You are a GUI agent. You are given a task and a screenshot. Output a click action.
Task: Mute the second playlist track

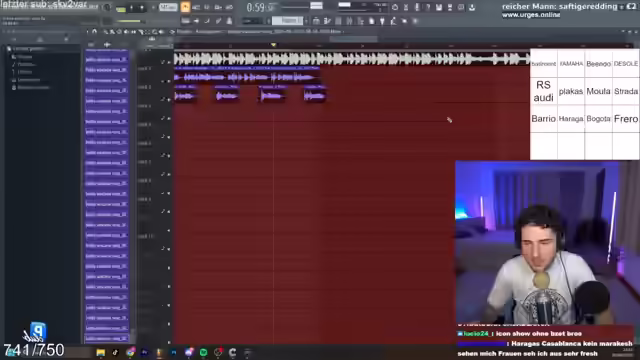(x=169, y=81)
